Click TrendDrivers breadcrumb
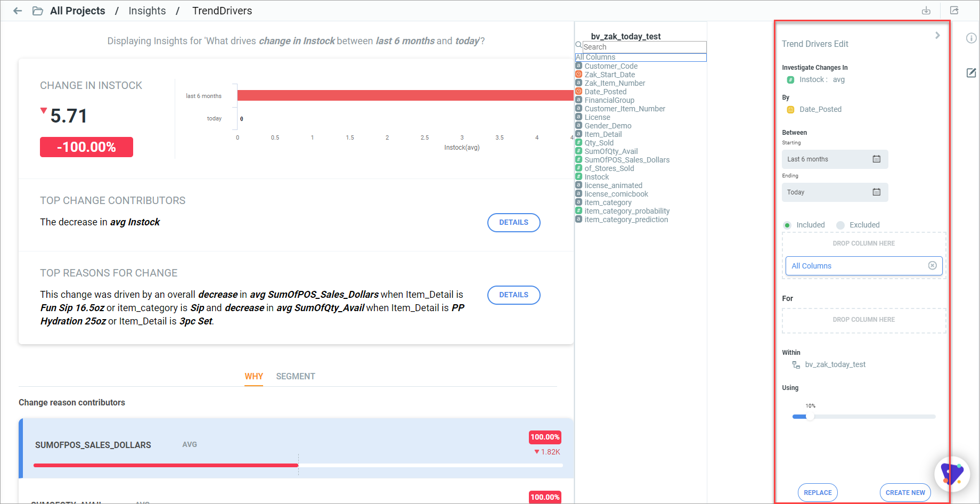980x504 pixels. click(222, 11)
